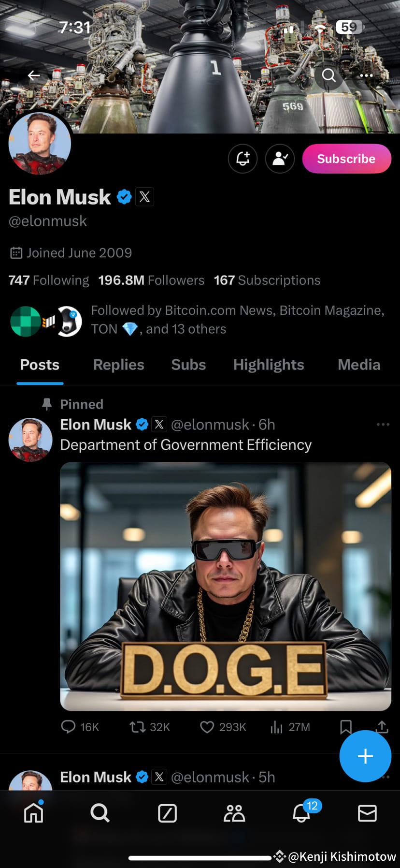Tap the blue compose floating action button
400x868 pixels.
(365, 756)
